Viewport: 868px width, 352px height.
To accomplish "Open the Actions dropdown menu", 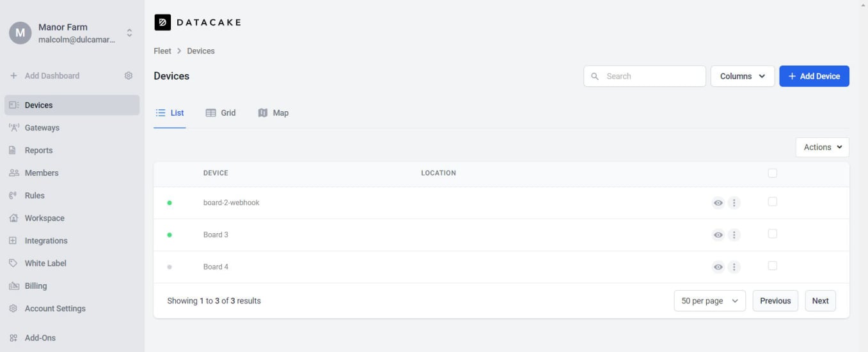I will pos(822,148).
